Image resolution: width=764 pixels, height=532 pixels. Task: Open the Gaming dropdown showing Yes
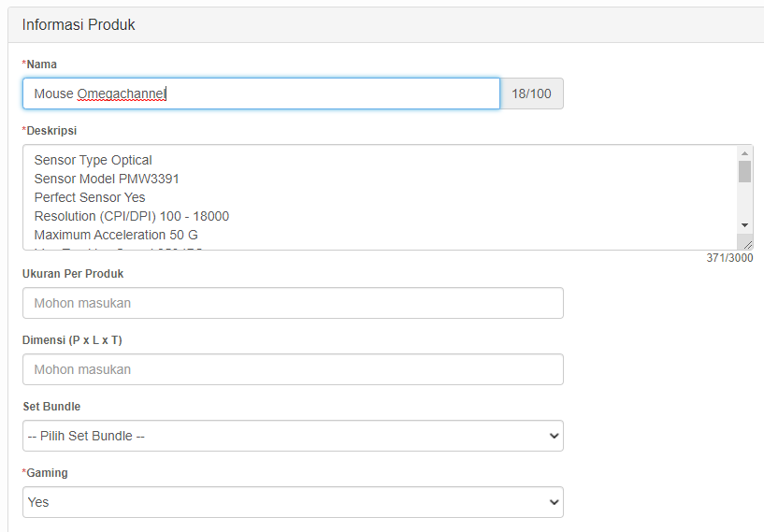(x=293, y=502)
